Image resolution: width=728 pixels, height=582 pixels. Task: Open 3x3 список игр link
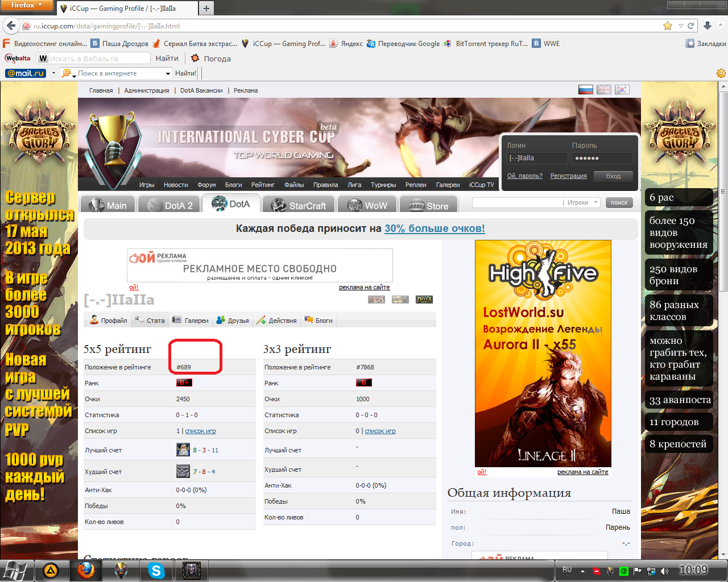tap(380, 431)
